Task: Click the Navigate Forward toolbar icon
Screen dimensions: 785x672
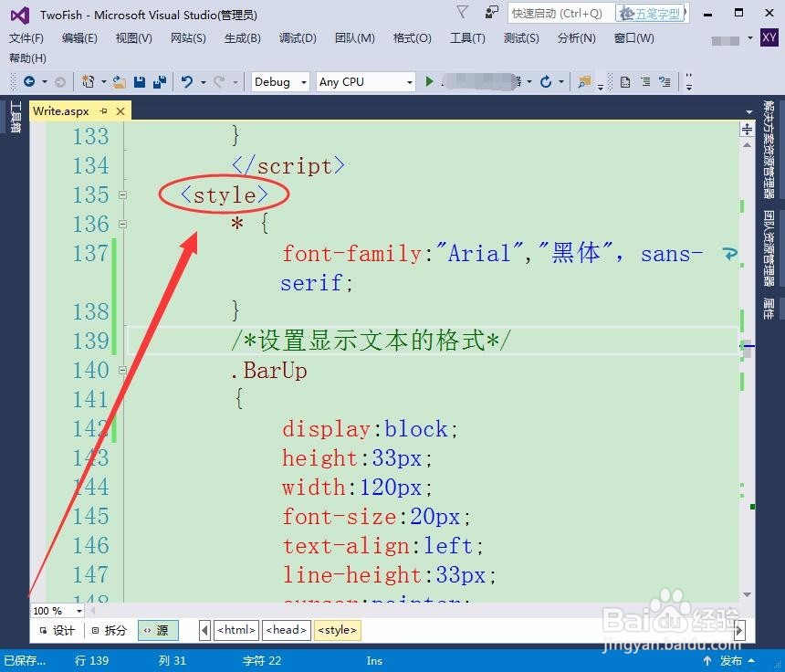Action: point(60,81)
